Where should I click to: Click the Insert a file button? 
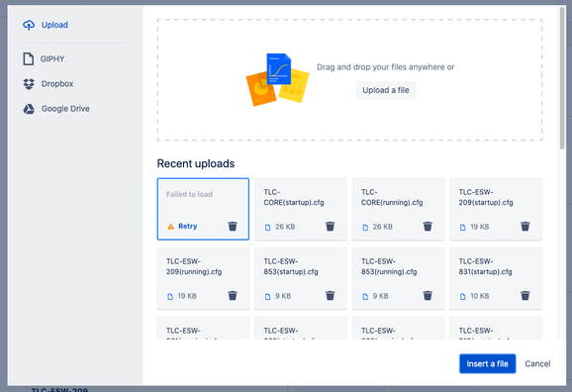tap(487, 363)
